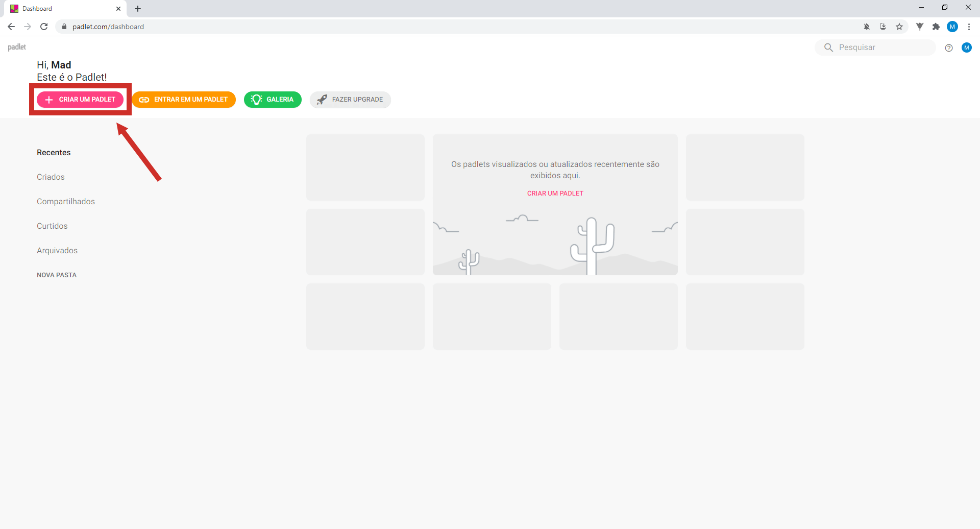This screenshot has width=980, height=529.
Task: Click the magnifier search icon
Action: coord(828,47)
